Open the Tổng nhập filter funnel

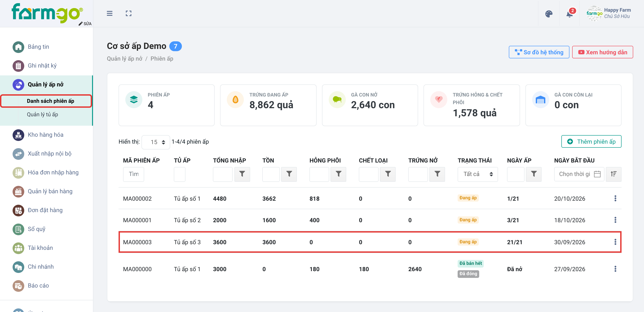coord(242,174)
